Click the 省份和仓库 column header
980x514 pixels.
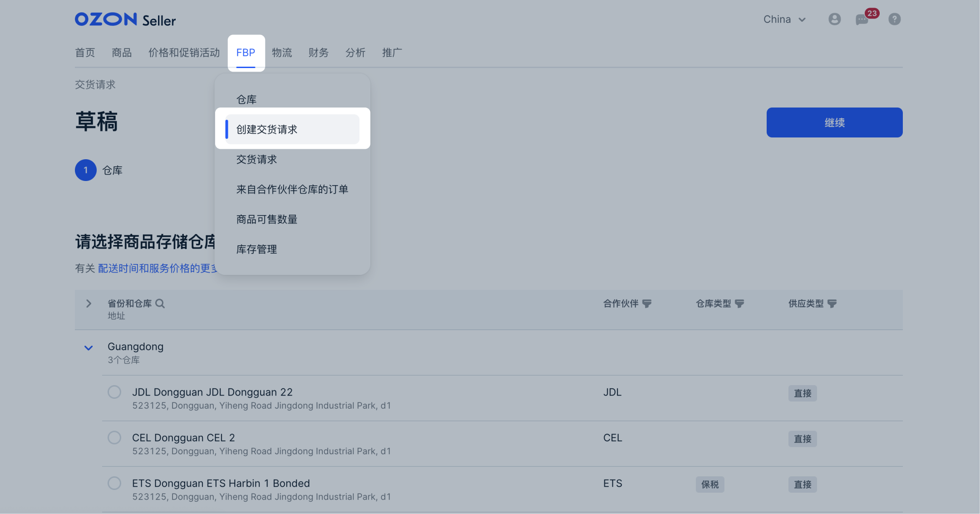(129, 304)
